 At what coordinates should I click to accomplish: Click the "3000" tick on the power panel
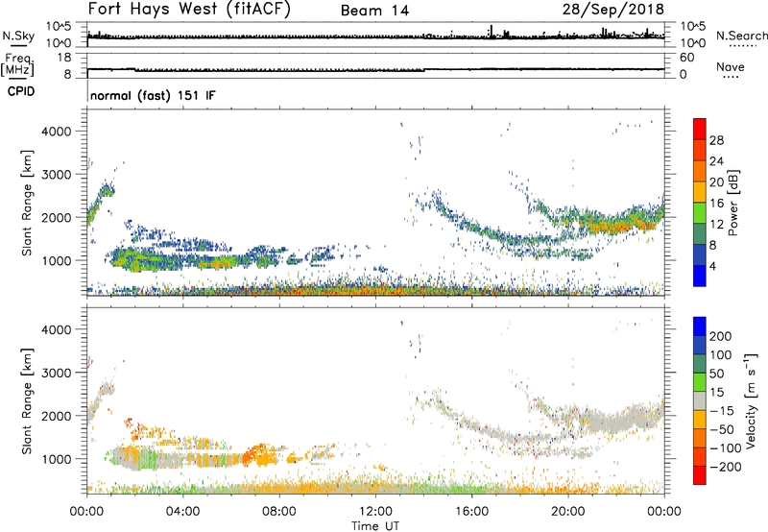click(x=56, y=175)
